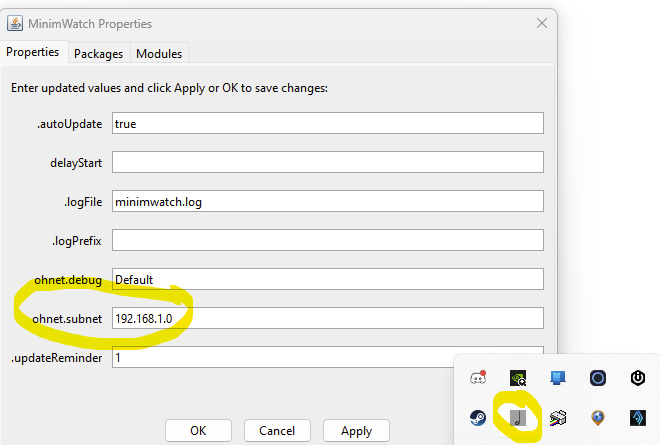Open the blue monitor tray icon
Viewport: 660px width, 445px height.
(558, 378)
